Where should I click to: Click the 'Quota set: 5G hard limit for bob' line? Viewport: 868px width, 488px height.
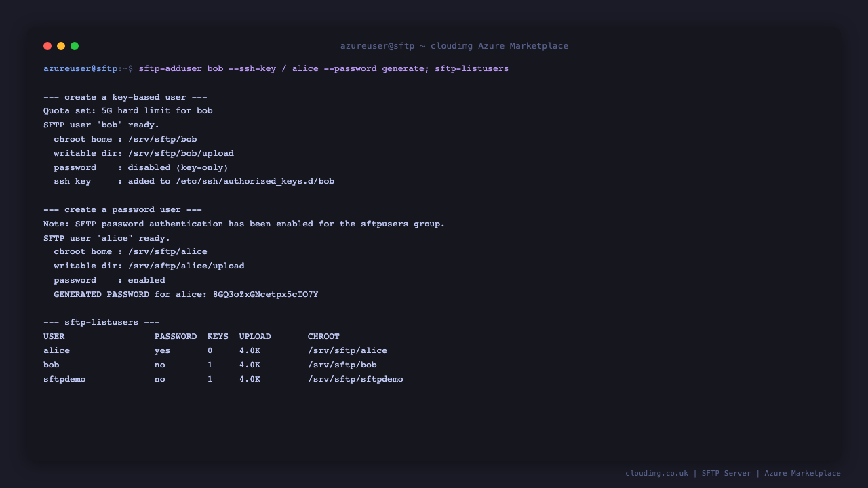(128, 110)
